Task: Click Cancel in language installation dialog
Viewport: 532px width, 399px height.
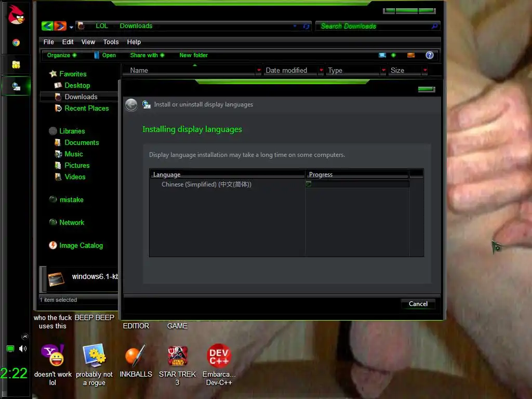Action: tap(418, 303)
